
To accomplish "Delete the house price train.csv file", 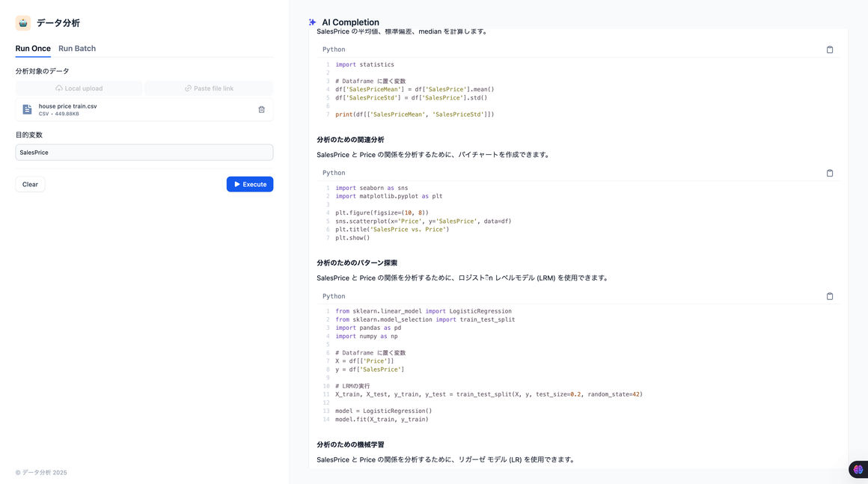I will [x=261, y=110].
